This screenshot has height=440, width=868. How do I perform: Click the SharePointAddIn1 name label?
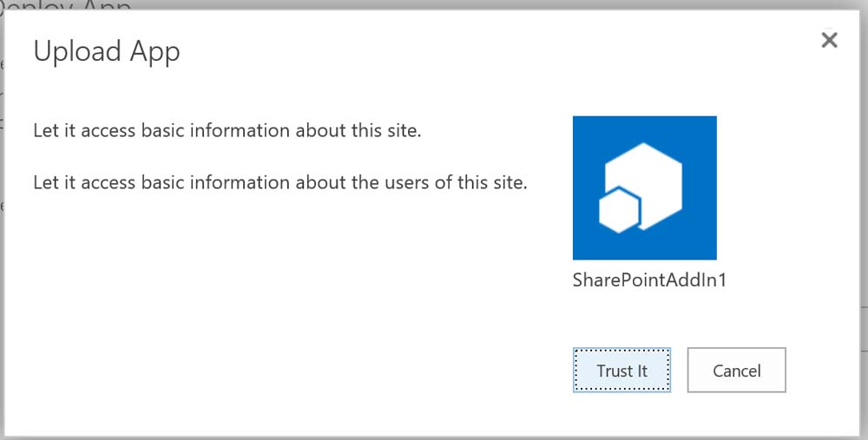(649, 280)
